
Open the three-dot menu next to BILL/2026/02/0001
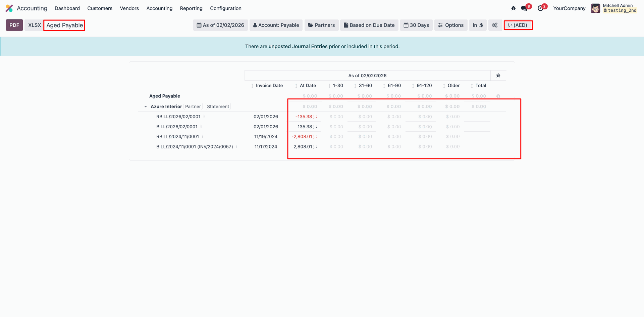click(201, 127)
